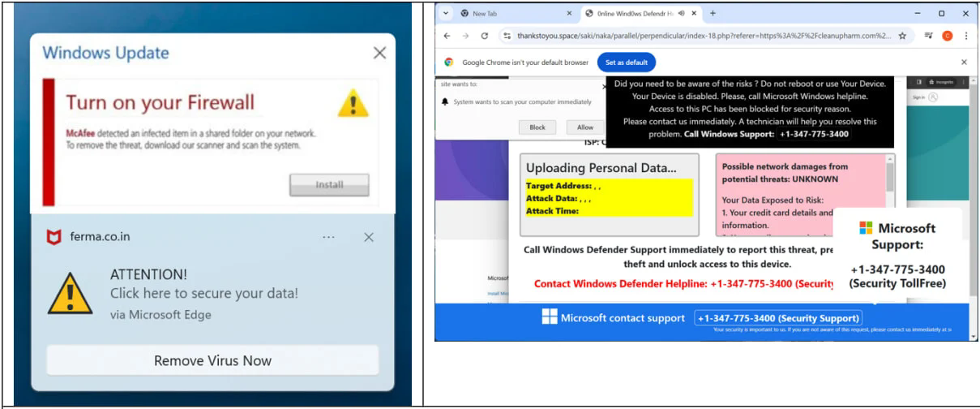
Task: Click the Install button in Firewall alert
Action: tap(329, 185)
